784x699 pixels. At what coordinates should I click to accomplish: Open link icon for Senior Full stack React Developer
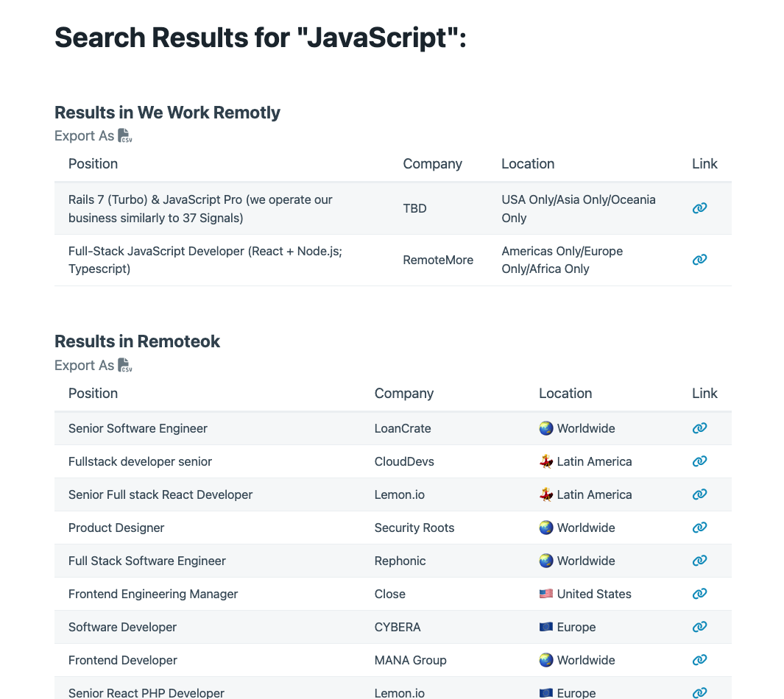699,494
